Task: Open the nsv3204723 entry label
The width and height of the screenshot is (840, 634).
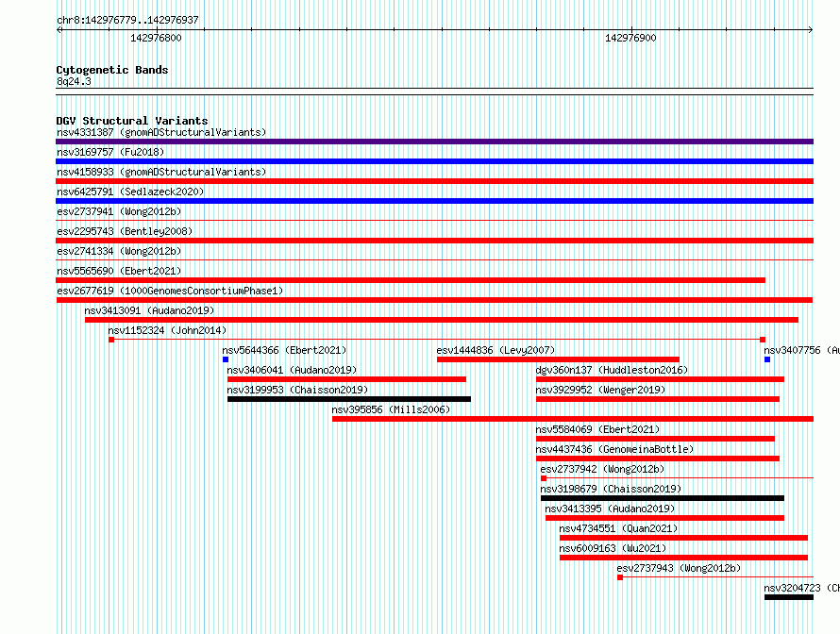Action: point(801,588)
